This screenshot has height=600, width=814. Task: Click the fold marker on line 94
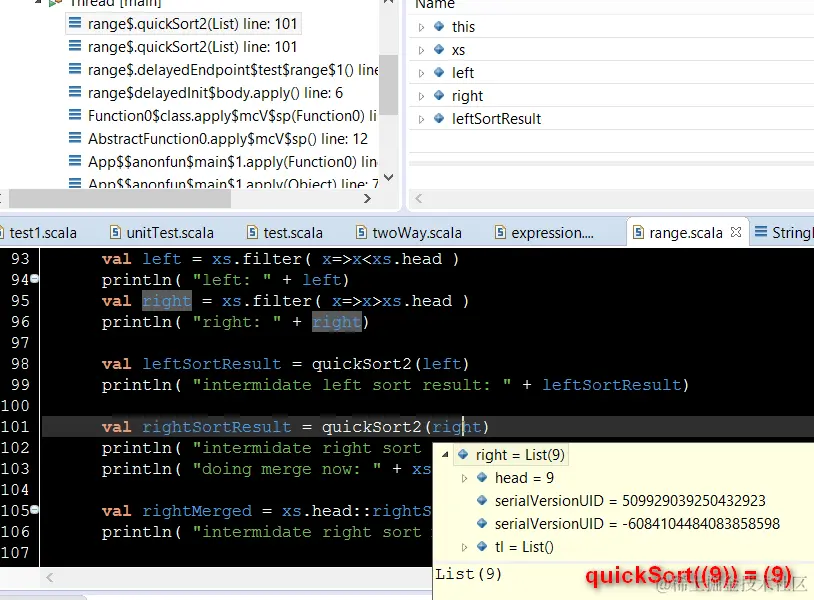point(35,279)
